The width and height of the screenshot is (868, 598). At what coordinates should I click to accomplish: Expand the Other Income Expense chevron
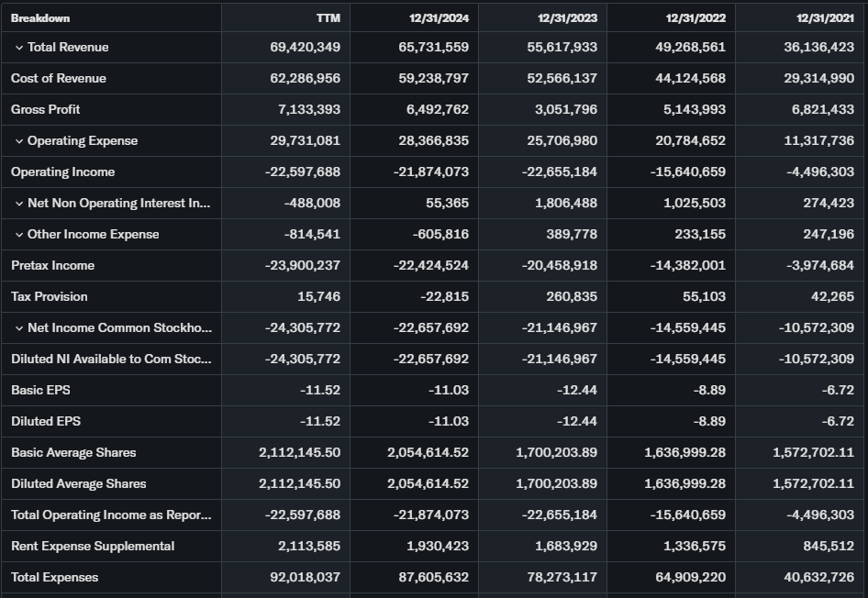pyautogui.click(x=19, y=235)
